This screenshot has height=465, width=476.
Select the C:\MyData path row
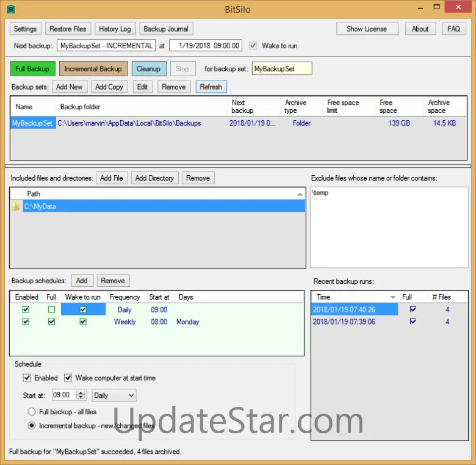164,206
